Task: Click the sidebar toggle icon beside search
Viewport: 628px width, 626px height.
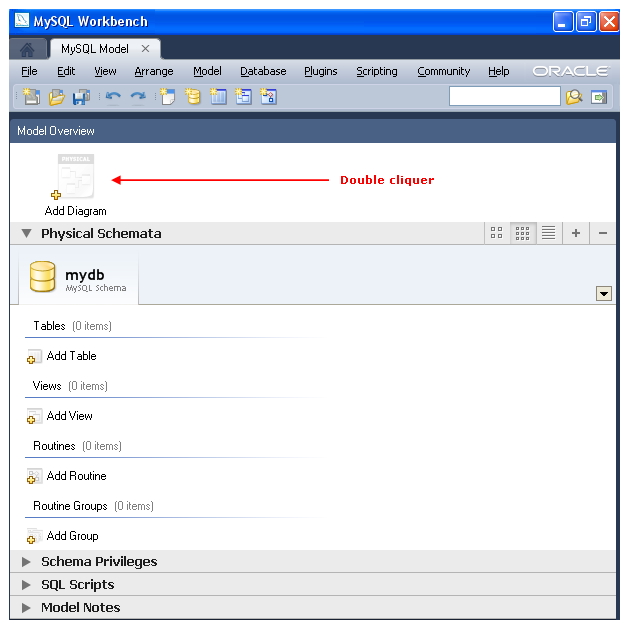Action: click(x=599, y=97)
